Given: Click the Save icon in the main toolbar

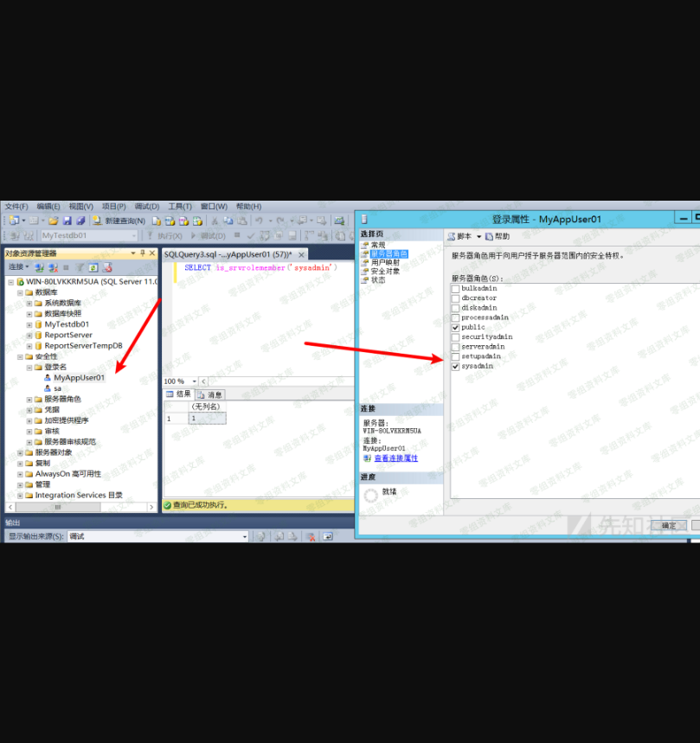Looking at the screenshot, I should [x=67, y=221].
